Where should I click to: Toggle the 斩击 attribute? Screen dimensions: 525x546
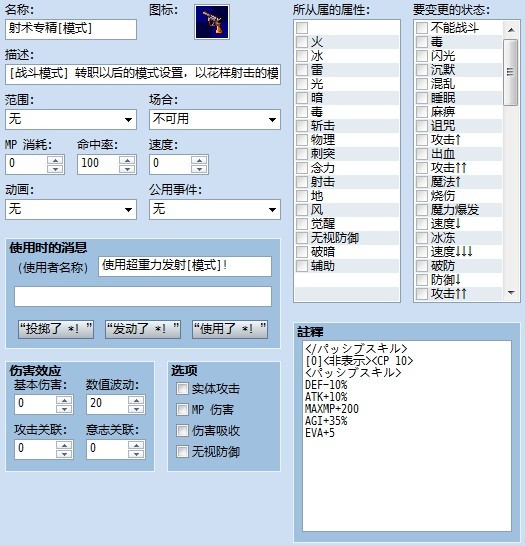[x=301, y=126]
